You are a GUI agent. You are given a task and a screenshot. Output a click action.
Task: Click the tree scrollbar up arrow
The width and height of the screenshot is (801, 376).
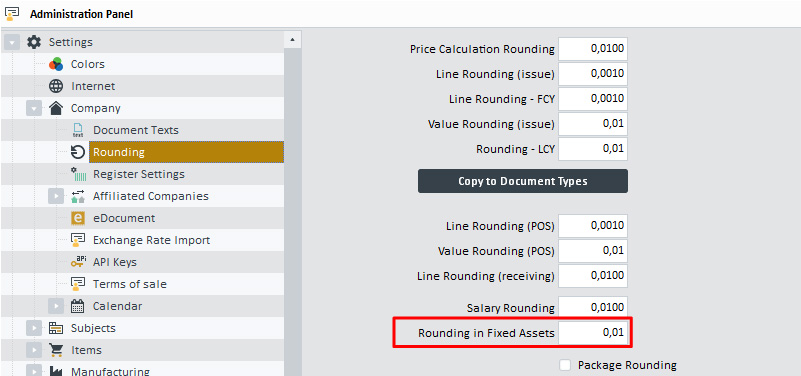coord(292,39)
